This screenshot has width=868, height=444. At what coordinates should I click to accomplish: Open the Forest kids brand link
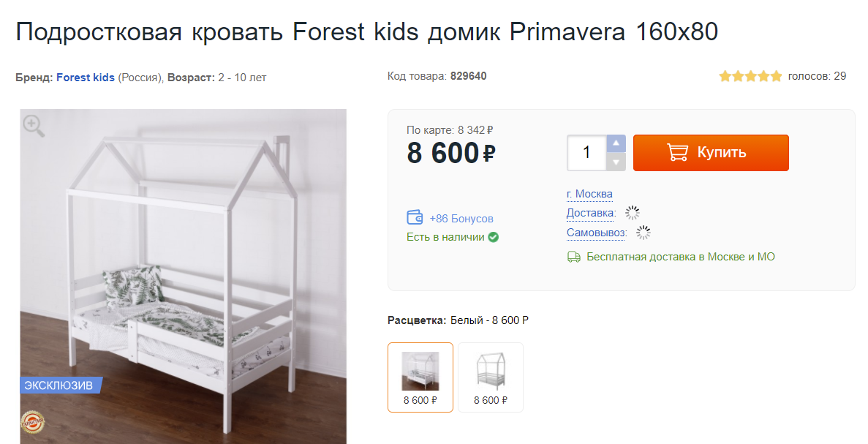86,78
